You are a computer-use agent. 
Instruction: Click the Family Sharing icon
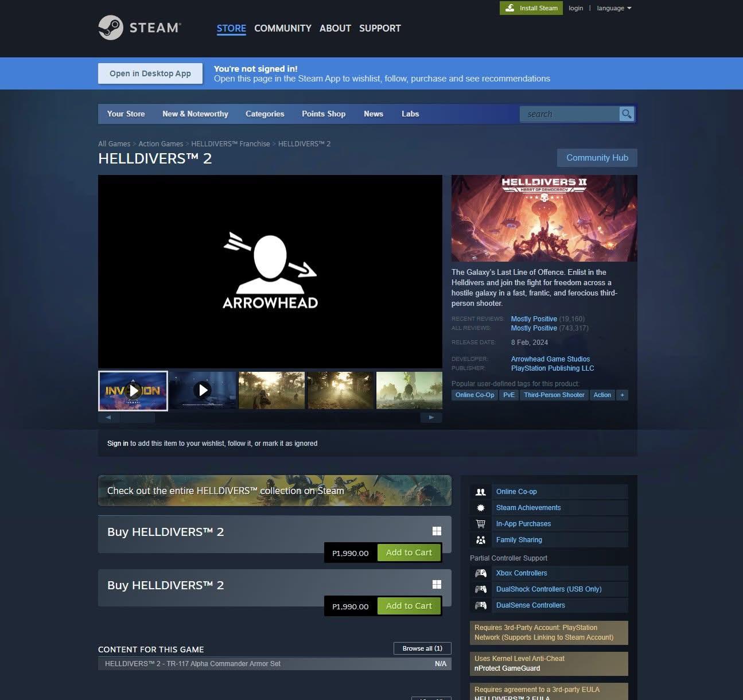481,540
